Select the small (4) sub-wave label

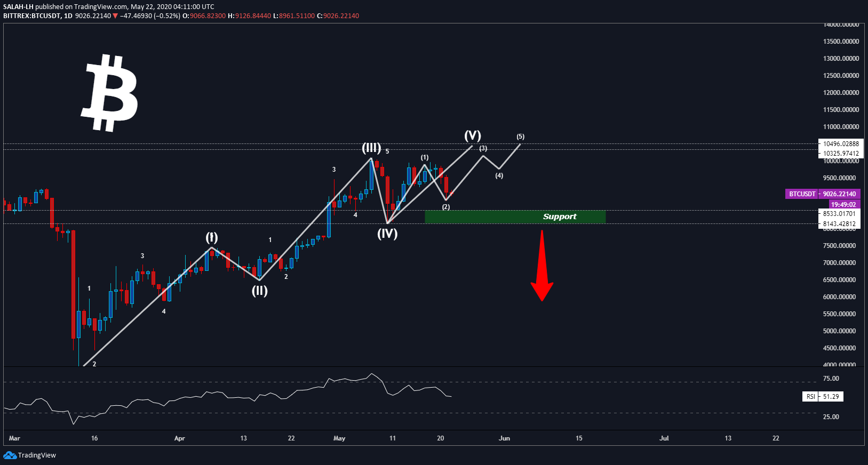(x=499, y=175)
